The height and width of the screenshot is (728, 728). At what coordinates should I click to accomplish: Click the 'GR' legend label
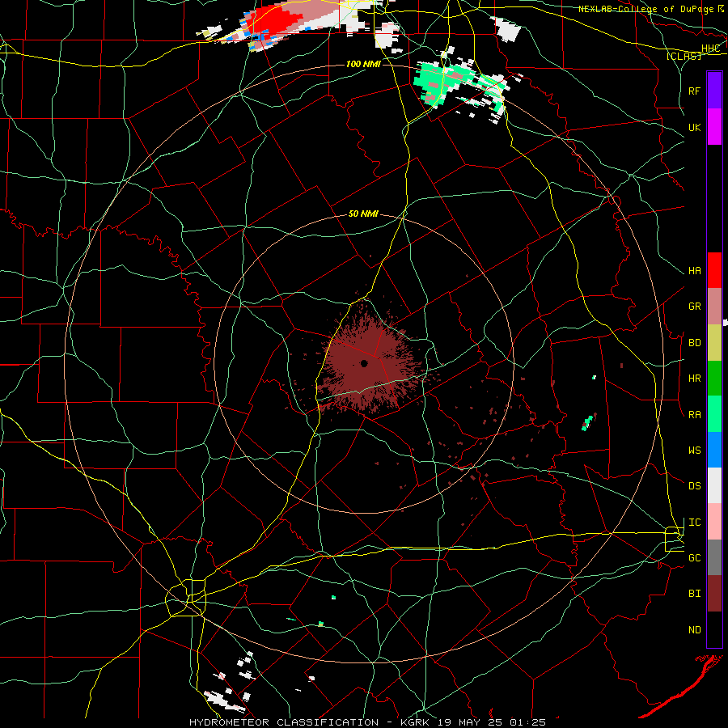point(694,307)
